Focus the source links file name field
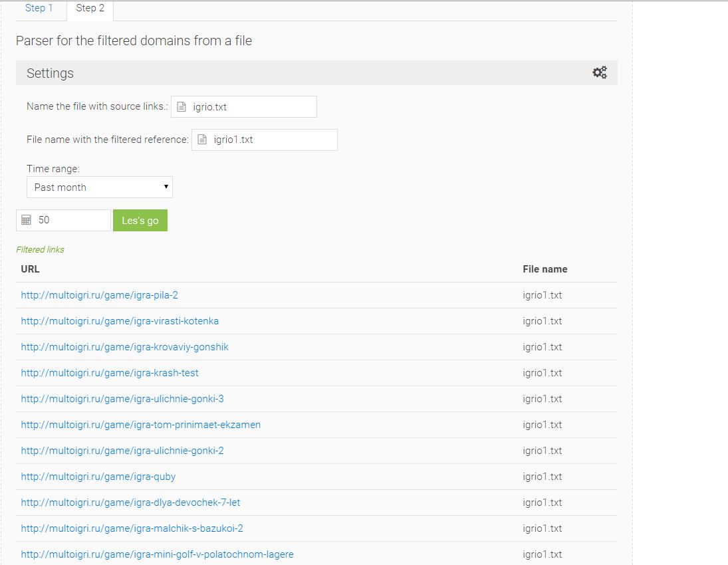Screen dimensions: 728x565 pyautogui.click(x=244, y=107)
